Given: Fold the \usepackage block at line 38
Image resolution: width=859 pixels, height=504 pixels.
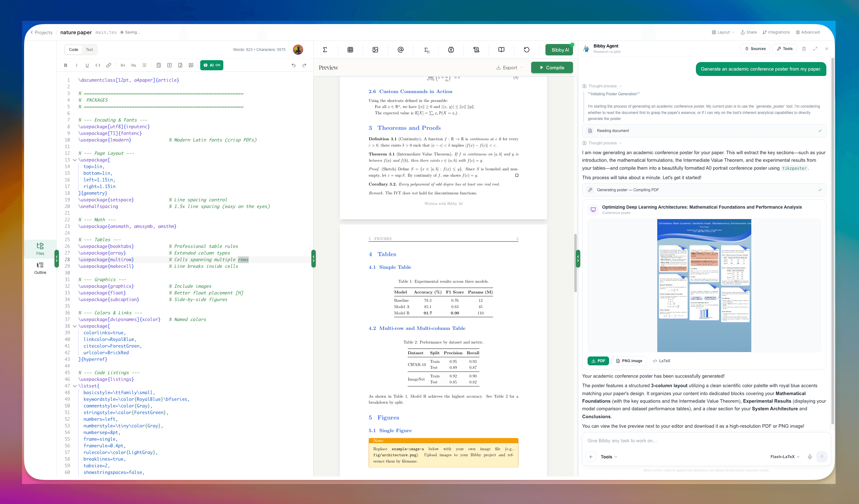Looking at the screenshot, I should tap(75, 326).
